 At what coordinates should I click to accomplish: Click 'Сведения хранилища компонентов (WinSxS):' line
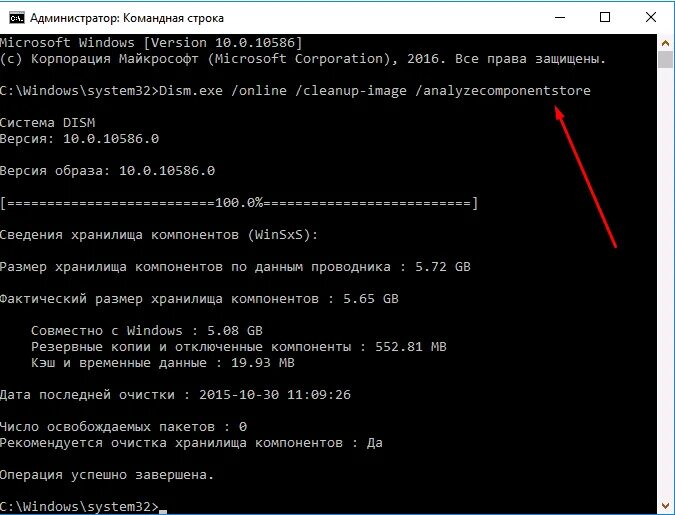159,235
